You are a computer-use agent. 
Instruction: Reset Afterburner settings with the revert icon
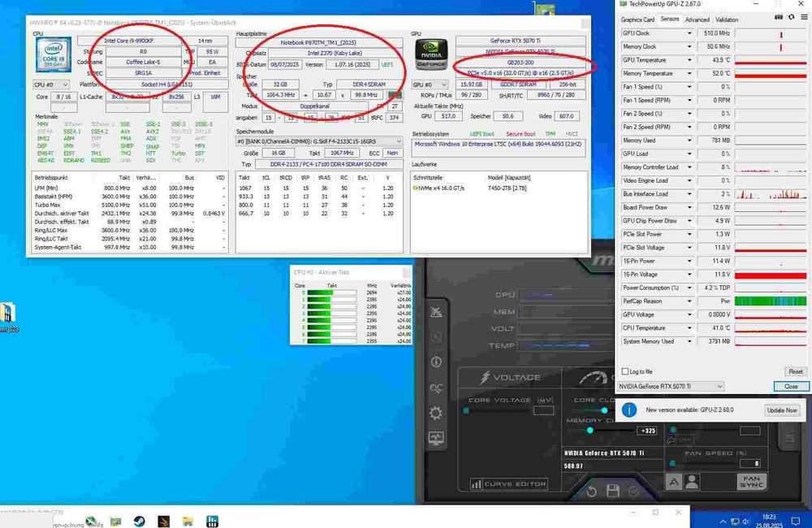pyautogui.click(x=591, y=491)
